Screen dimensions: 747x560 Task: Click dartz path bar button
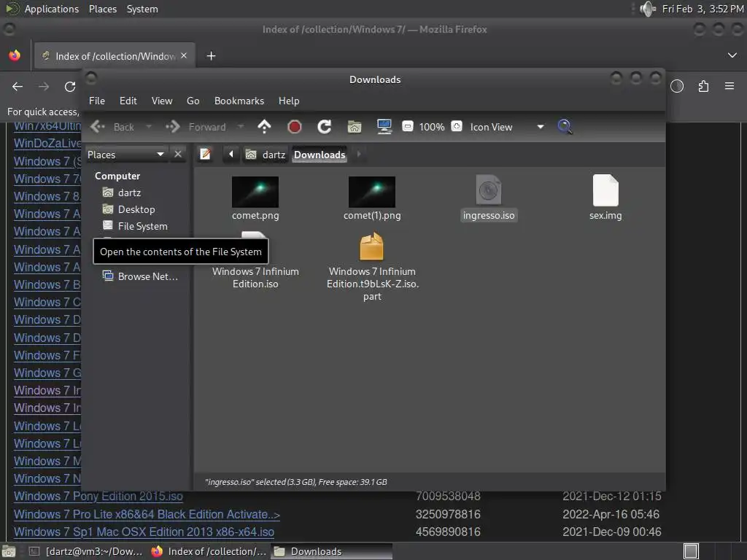pos(266,155)
